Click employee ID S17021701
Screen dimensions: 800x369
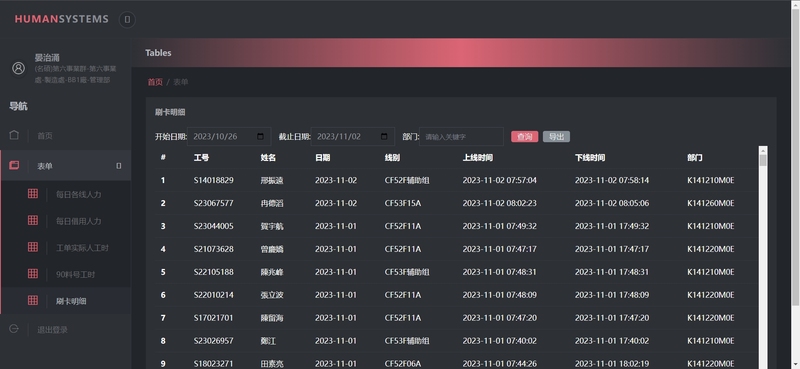pyautogui.click(x=214, y=318)
